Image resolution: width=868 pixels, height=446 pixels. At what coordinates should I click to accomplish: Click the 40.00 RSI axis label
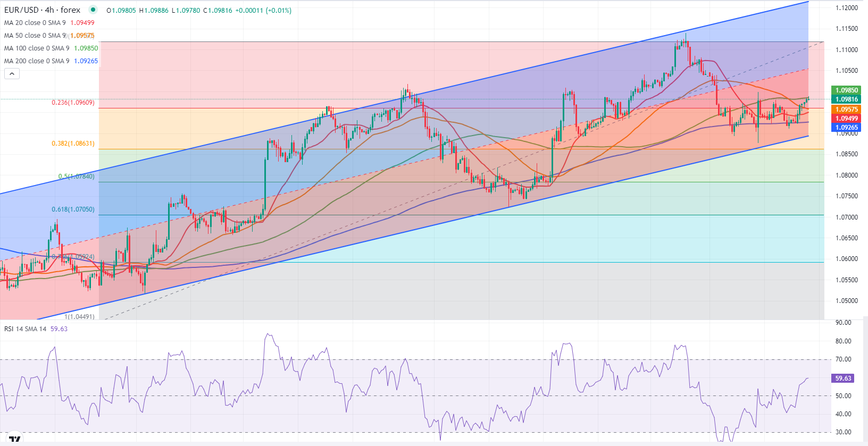[843, 414]
